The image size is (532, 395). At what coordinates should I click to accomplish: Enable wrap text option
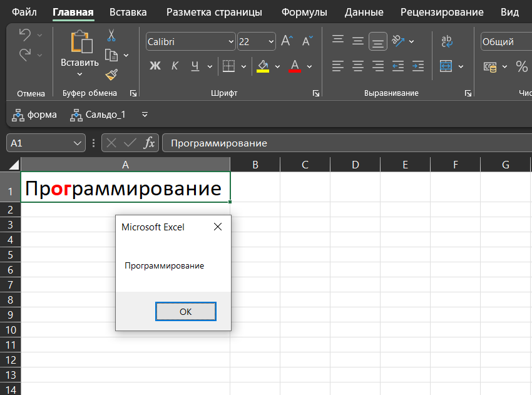point(446,41)
